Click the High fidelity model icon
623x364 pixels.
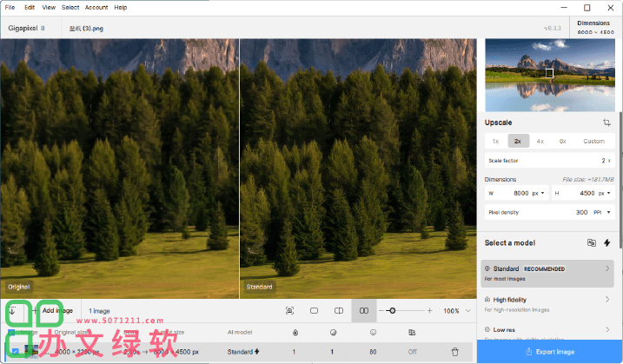487,300
